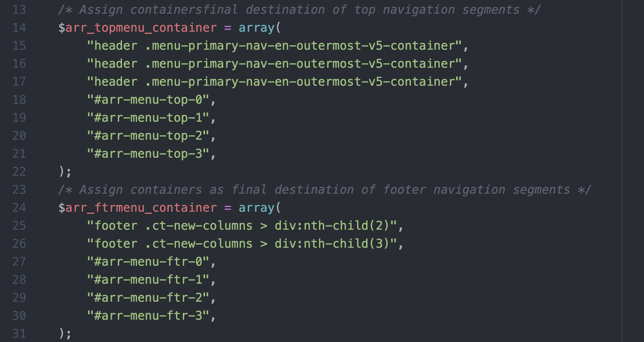
Task: Click the closing parenthesis on line 22
Action: pyautogui.click(x=62, y=172)
